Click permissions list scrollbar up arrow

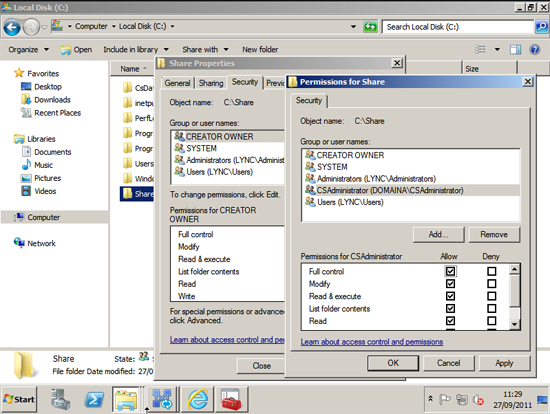coord(515,269)
